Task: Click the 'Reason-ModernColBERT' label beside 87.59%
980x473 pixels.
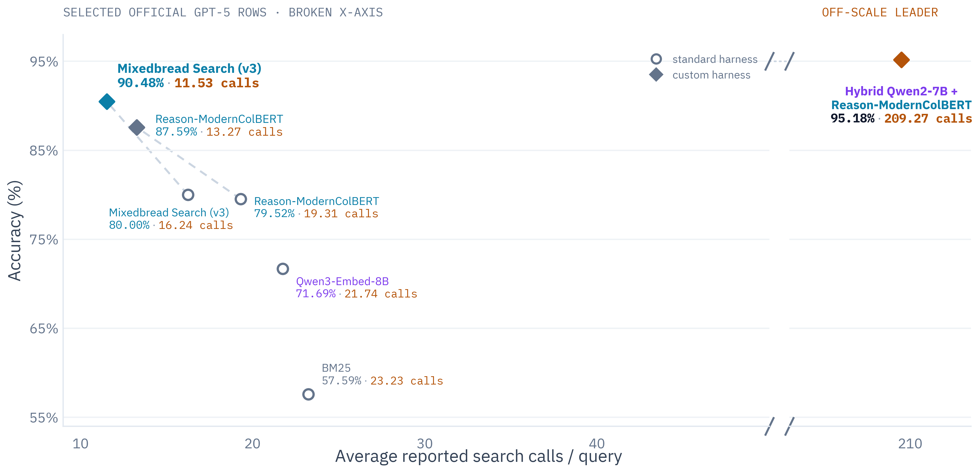Action: click(219, 119)
